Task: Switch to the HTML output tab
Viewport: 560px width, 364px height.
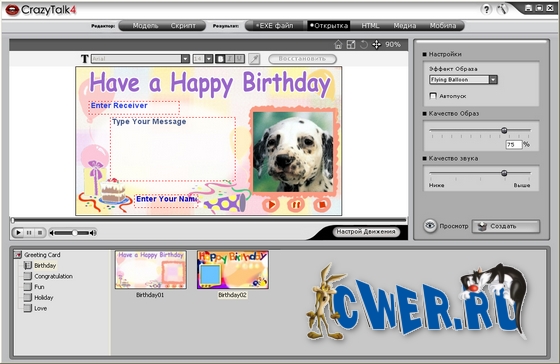Action: click(370, 26)
